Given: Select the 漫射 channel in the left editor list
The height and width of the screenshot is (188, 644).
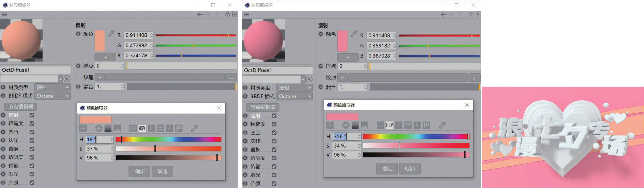Looking at the screenshot, I should coord(14,115).
